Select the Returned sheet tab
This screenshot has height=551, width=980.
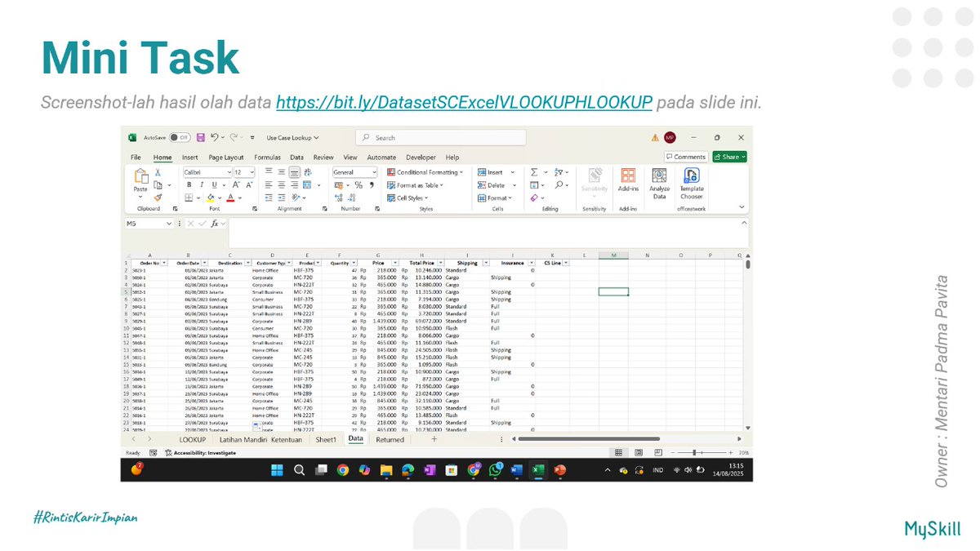click(x=390, y=439)
